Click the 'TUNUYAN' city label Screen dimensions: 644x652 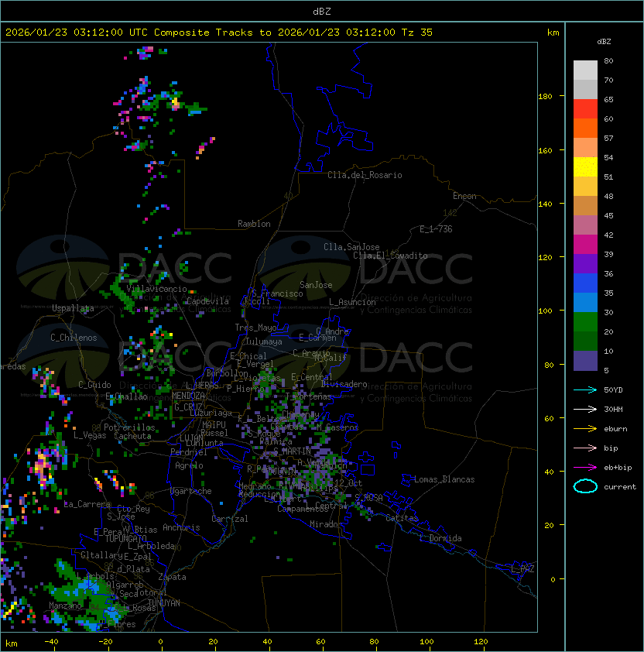(164, 603)
